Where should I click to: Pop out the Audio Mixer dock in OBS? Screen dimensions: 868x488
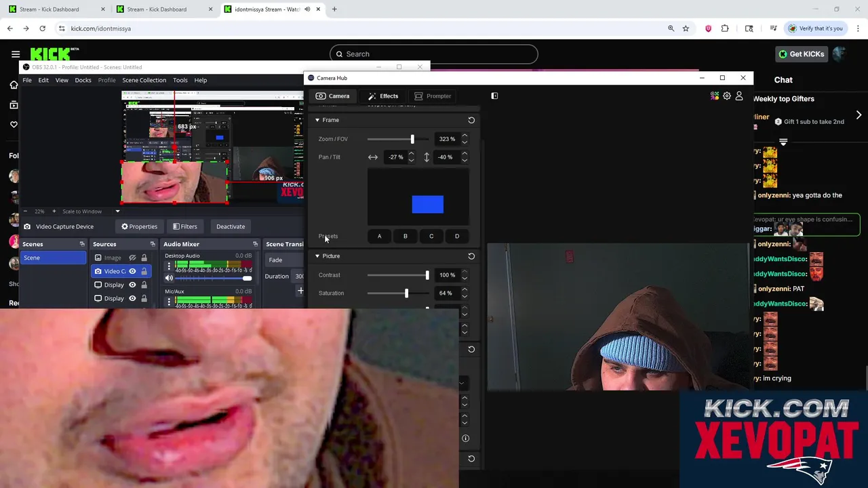(x=255, y=244)
